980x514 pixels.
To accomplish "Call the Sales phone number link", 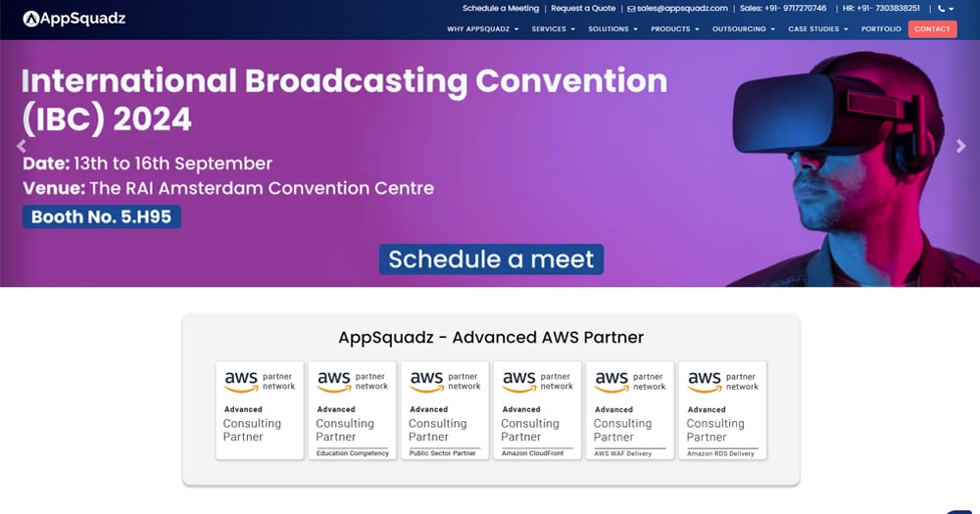I will coord(783,8).
